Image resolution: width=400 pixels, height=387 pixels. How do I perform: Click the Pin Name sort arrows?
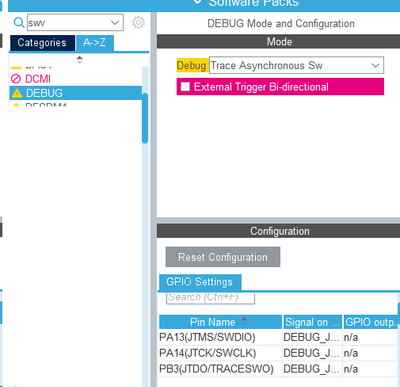[244, 321]
